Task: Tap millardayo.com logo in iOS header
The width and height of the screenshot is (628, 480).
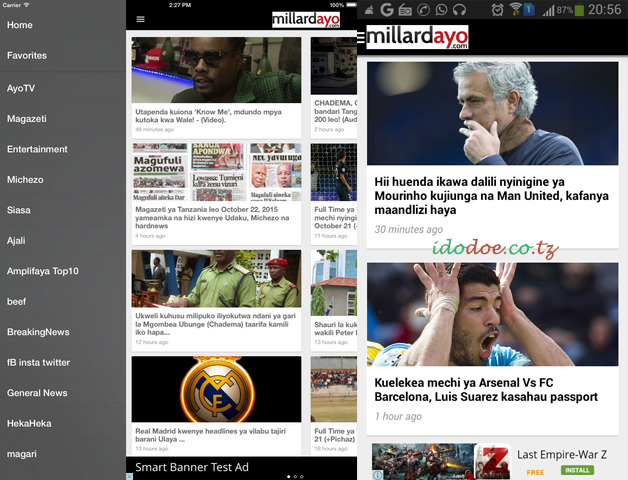Action: point(306,19)
